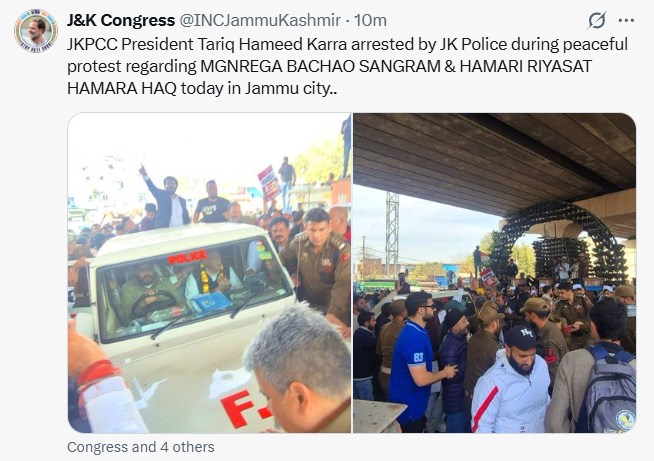Click the grey backpack in the right photo

pyautogui.click(x=607, y=390)
